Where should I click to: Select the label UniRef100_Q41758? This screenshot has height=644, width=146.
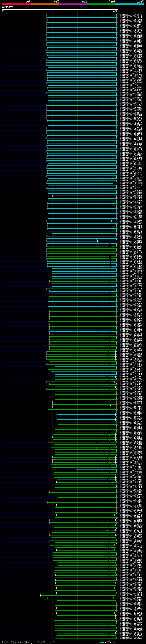(x=131, y=470)
